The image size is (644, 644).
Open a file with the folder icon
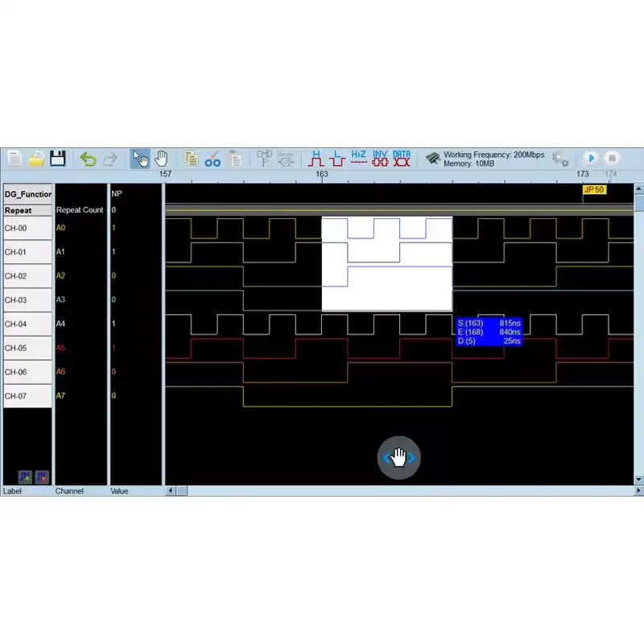click(x=36, y=159)
